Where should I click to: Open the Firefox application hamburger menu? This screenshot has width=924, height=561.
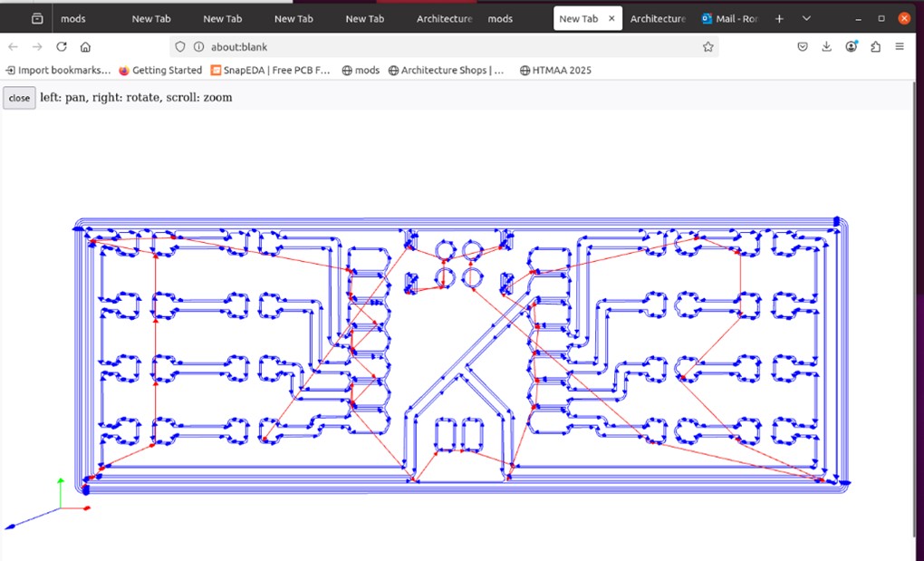tap(900, 47)
